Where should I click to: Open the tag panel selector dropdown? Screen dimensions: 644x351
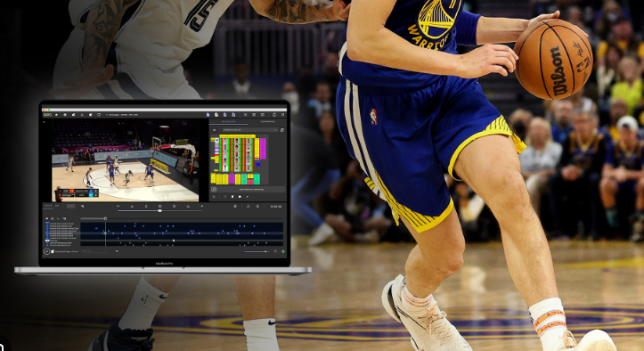[x=249, y=130]
